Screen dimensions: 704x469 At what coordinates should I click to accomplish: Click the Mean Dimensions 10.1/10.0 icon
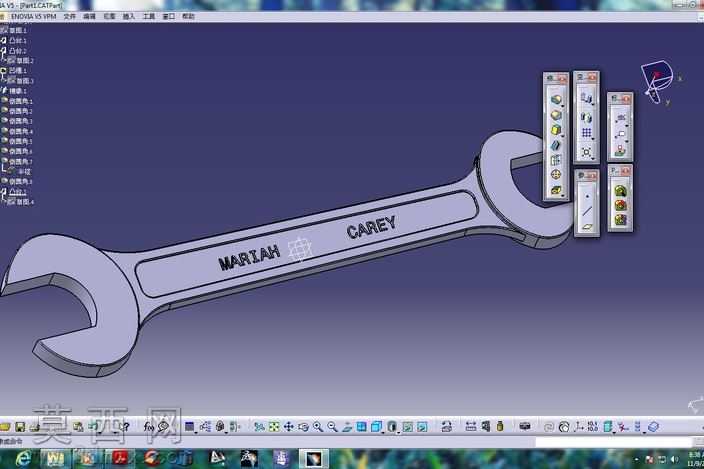[x=593, y=426]
